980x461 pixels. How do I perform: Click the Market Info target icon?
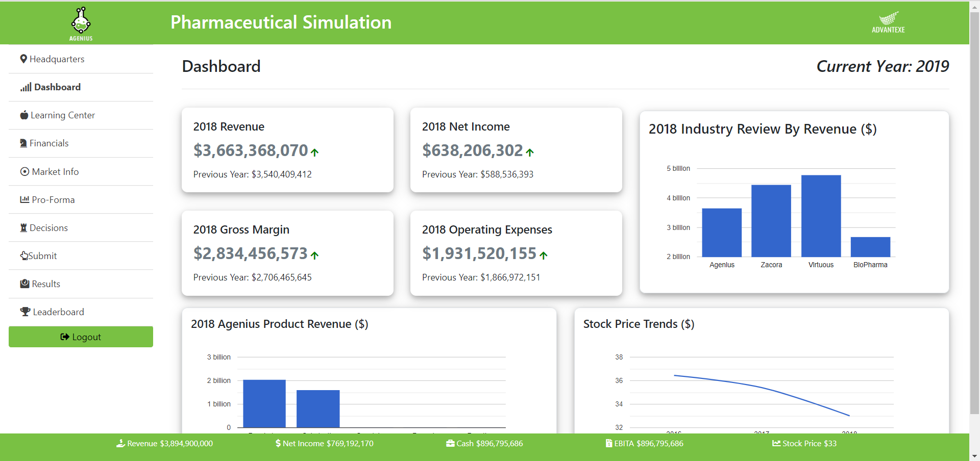pos(23,171)
